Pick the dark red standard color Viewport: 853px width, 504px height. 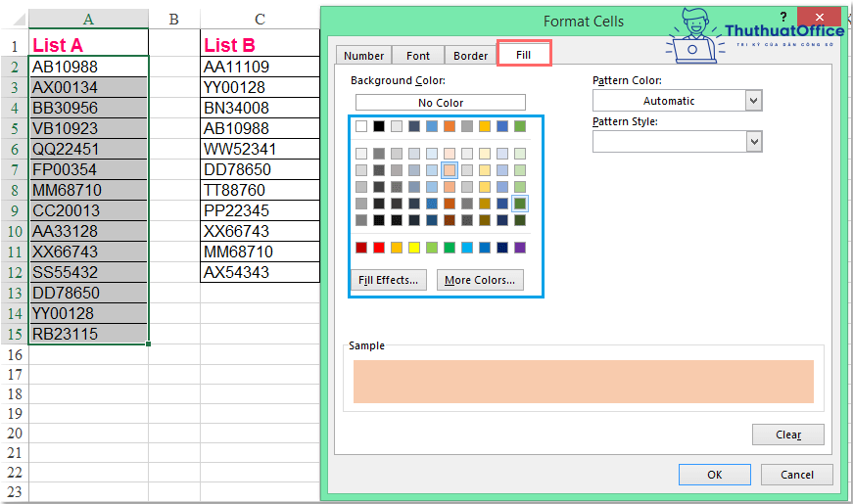(x=361, y=248)
